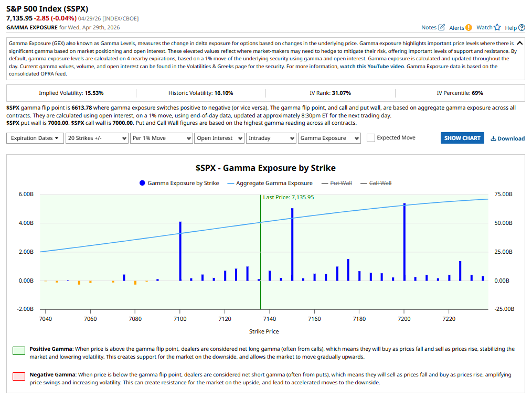This screenshot has width=532, height=399.
Task: Open the watch this YouTube video link
Action: [373, 67]
